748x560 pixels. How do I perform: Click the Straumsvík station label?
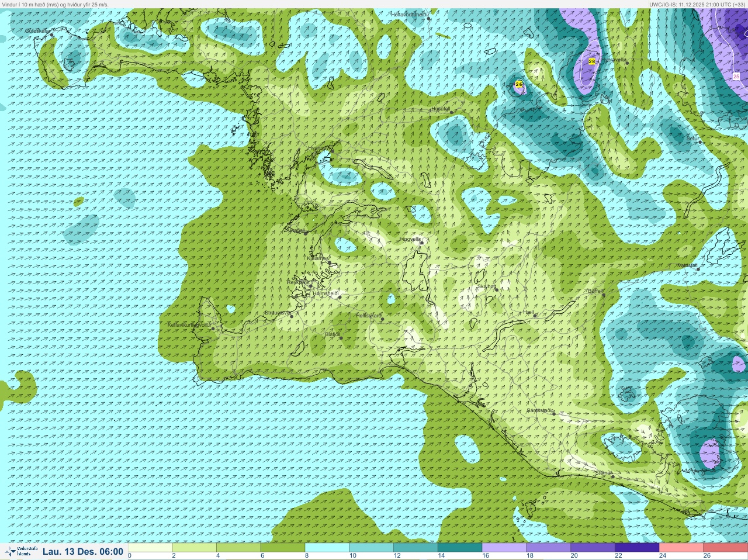[x=276, y=313]
